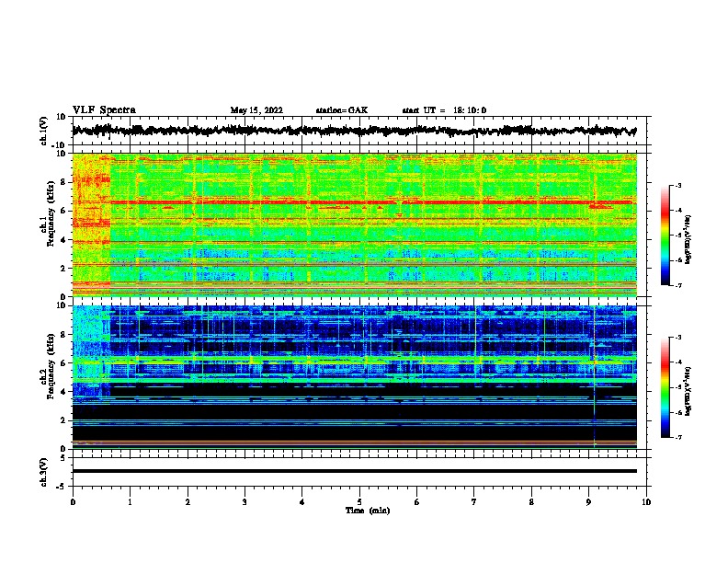Select the date text "May 15, 2022"
The height and width of the screenshot is (563, 728).
256,110
